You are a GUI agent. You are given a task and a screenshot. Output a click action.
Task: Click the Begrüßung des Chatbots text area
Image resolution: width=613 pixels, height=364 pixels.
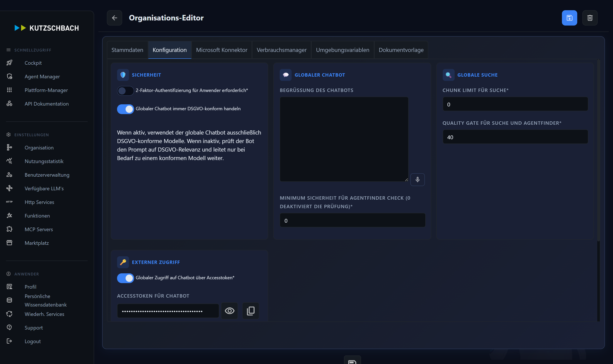(x=344, y=139)
